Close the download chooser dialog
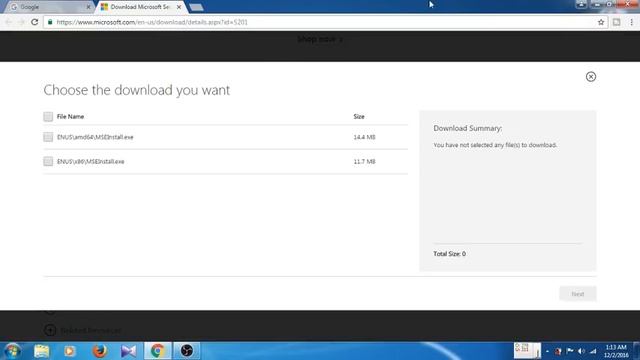 point(591,77)
